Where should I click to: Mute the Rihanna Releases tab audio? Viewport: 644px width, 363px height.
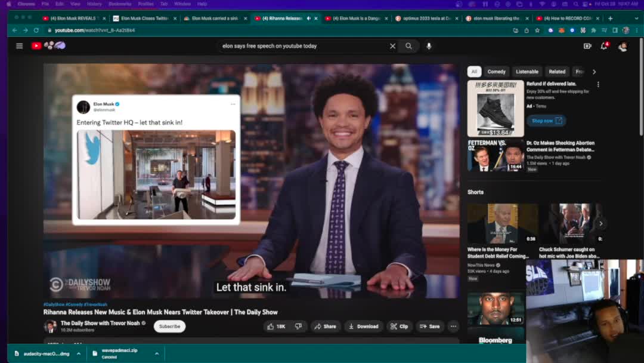click(308, 19)
